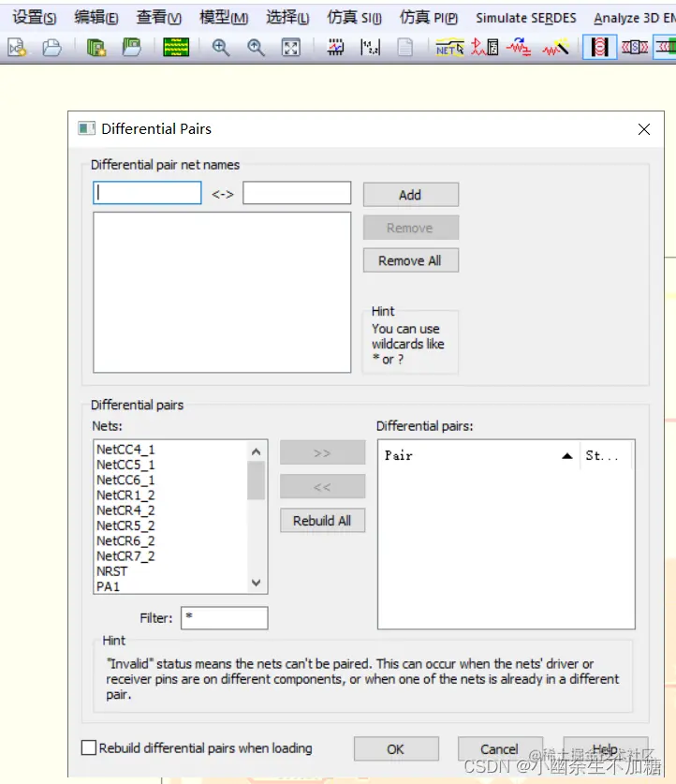Click the waveform wizard wand icon

(x=556, y=48)
